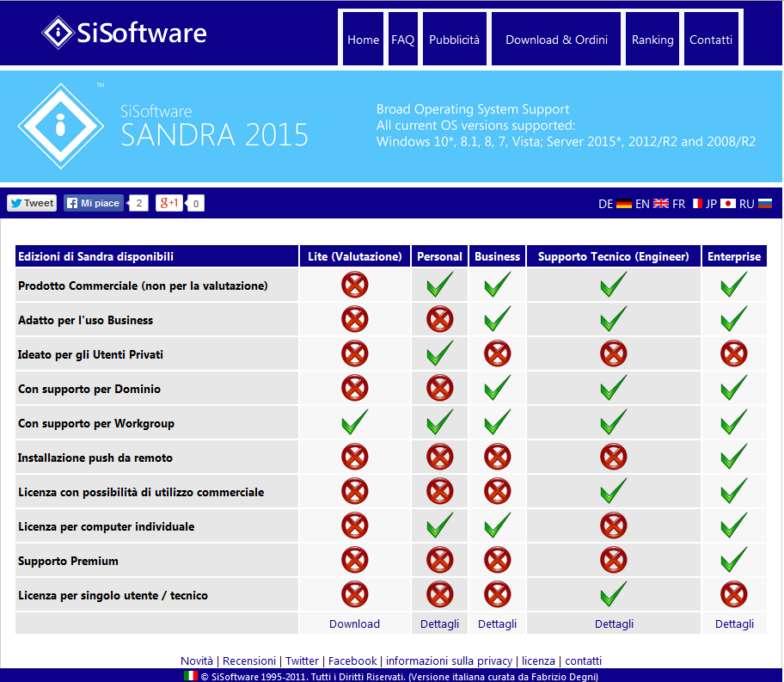This screenshot has height=682, width=784.
Task: Click green check for Installazione push da remoto under Enterprise
Action: 734,456
